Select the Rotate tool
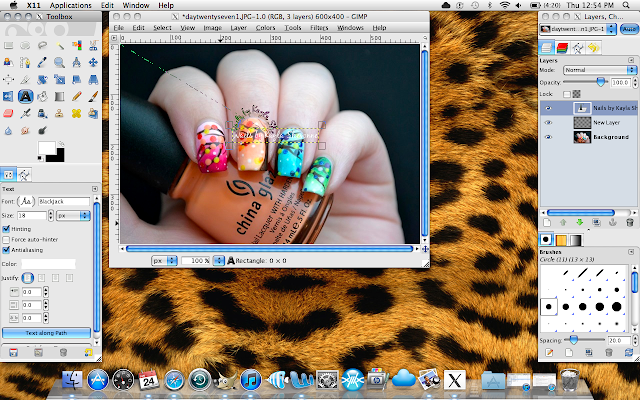640x400 pixels. coord(42,80)
